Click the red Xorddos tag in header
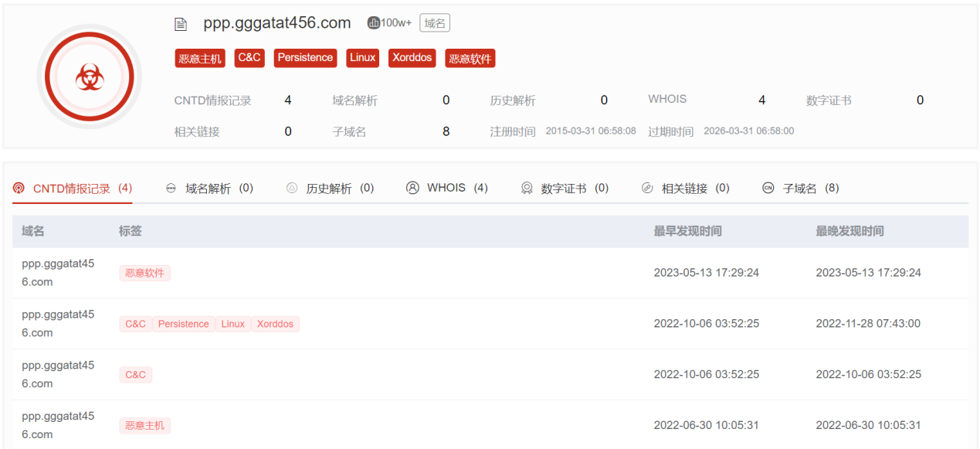The height and width of the screenshot is (449, 980). (x=412, y=58)
